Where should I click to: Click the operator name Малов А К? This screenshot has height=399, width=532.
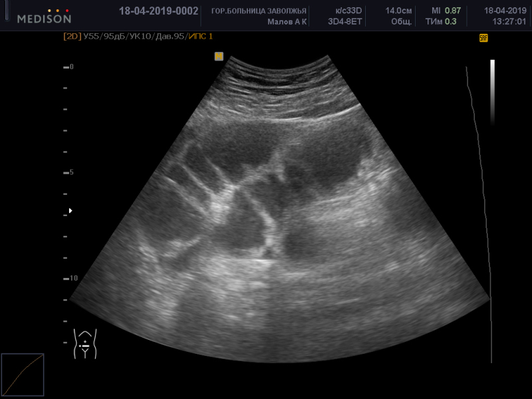pyautogui.click(x=287, y=22)
